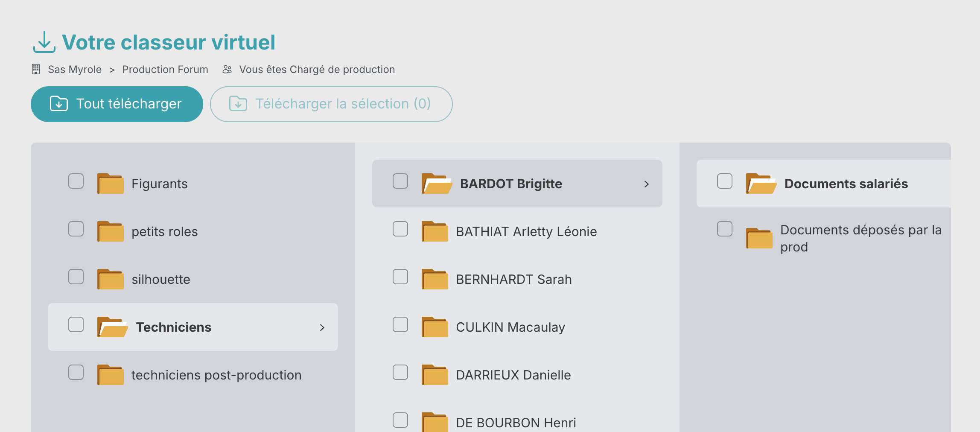Screen dimensions: 980x432
Task: Tick the DE BOURBON Henri checkbox
Action: [400, 420]
